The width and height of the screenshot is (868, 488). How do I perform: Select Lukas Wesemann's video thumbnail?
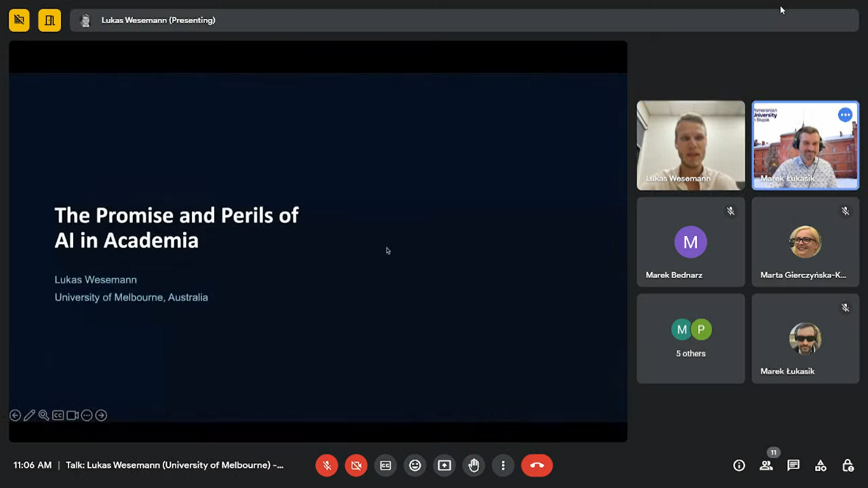[691, 145]
